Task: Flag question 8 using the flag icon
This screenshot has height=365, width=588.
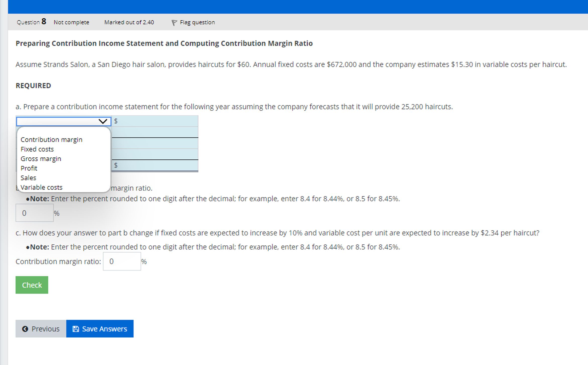Action: click(174, 22)
